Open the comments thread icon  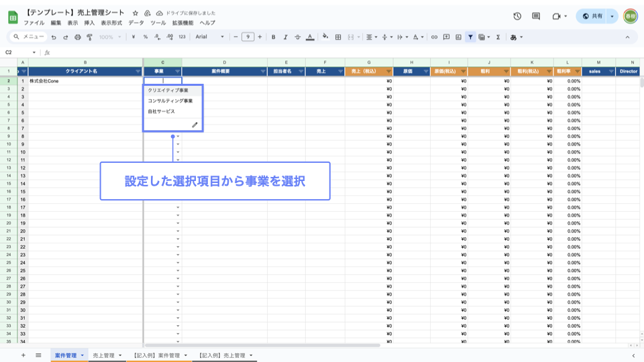pos(536,16)
